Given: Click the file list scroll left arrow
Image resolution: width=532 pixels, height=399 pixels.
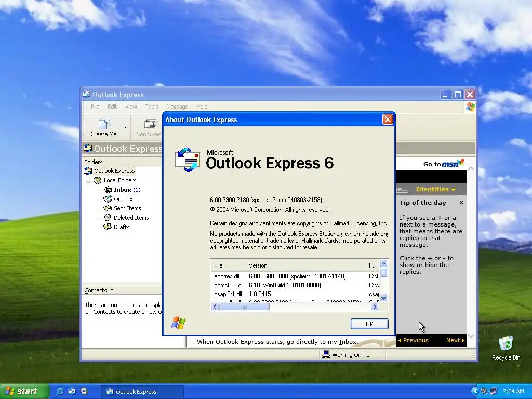Looking at the screenshot, I should (215, 307).
